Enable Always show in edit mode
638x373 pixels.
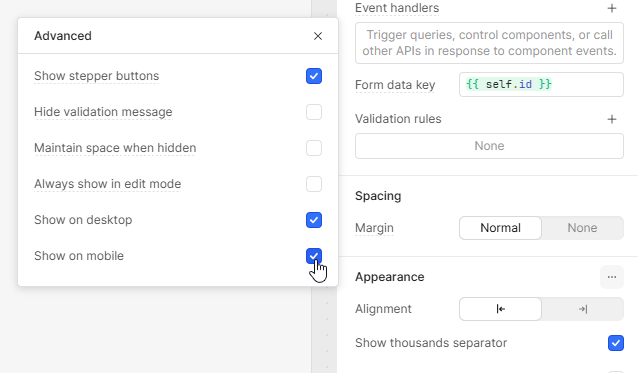coord(314,184)
